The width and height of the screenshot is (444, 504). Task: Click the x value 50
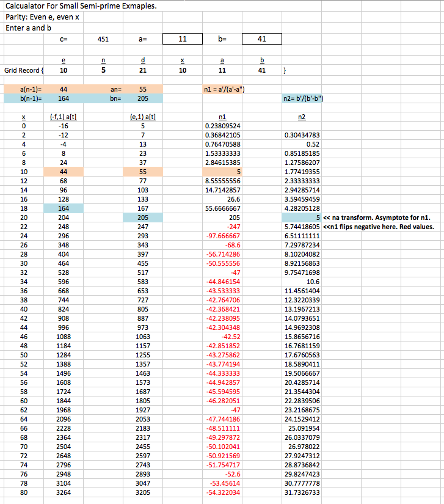click(24, 355)
